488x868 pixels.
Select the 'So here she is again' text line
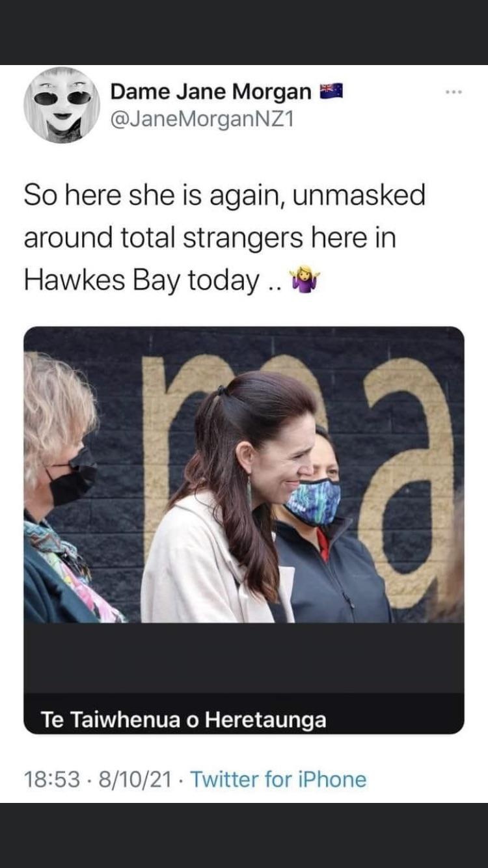coord(224,195)
